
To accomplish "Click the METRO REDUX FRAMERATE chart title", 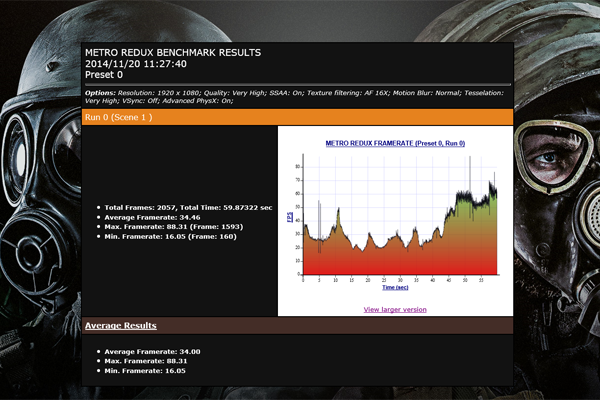I will click(395, 144).
